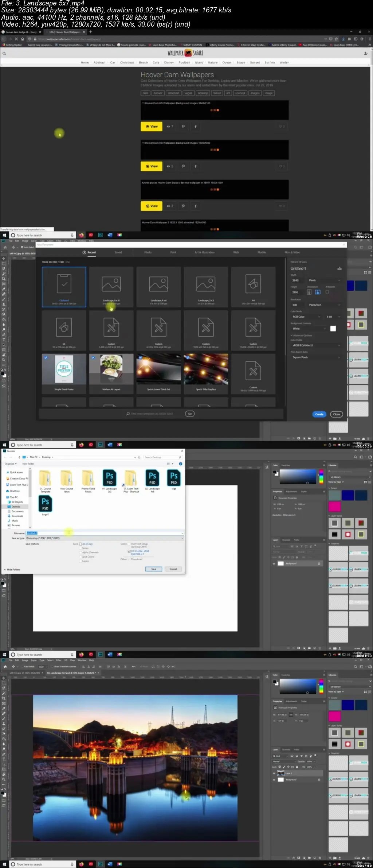Open the Filter menu in the bottom Photoshop frame
Viewport: 373px width, 868px height.
[x=59, y=660]
